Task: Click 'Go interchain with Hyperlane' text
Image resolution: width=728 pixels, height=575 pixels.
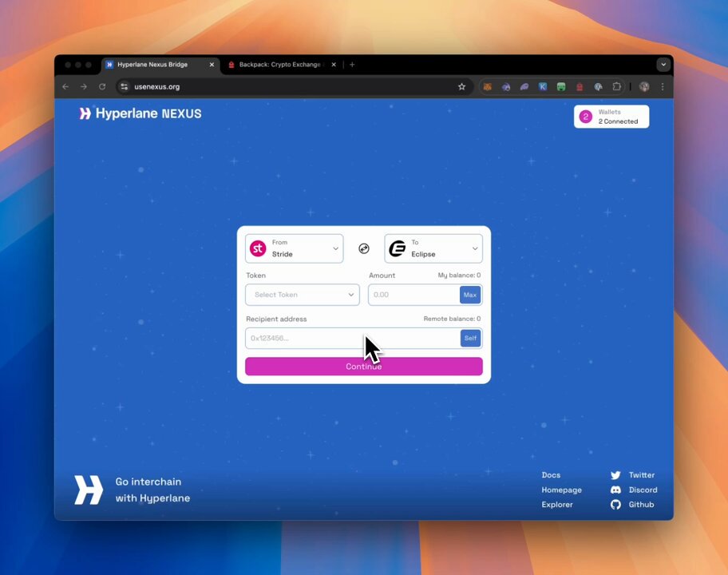Action: point(152,490)
